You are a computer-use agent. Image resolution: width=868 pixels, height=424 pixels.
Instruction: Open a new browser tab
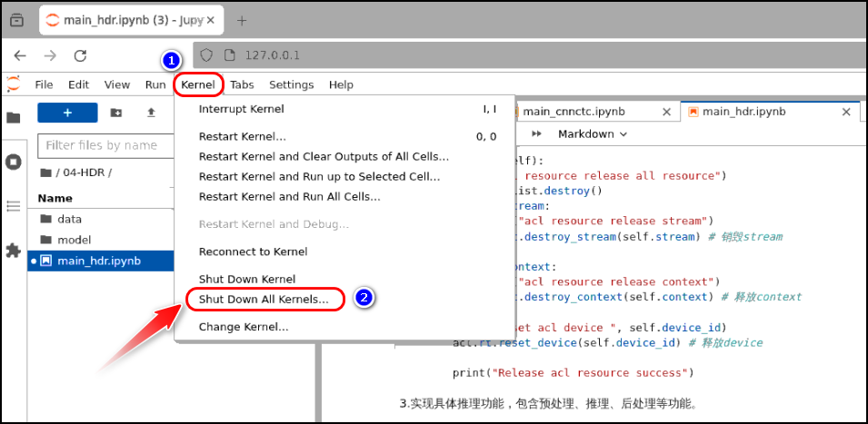[x=242, y=21]
